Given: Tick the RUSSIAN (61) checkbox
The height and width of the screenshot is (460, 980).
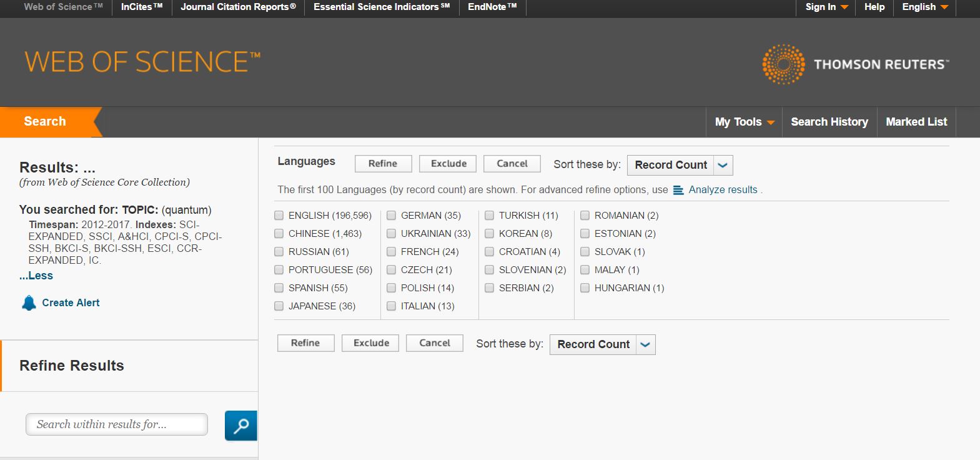Looking at the screenshot, I should [279, 252].
